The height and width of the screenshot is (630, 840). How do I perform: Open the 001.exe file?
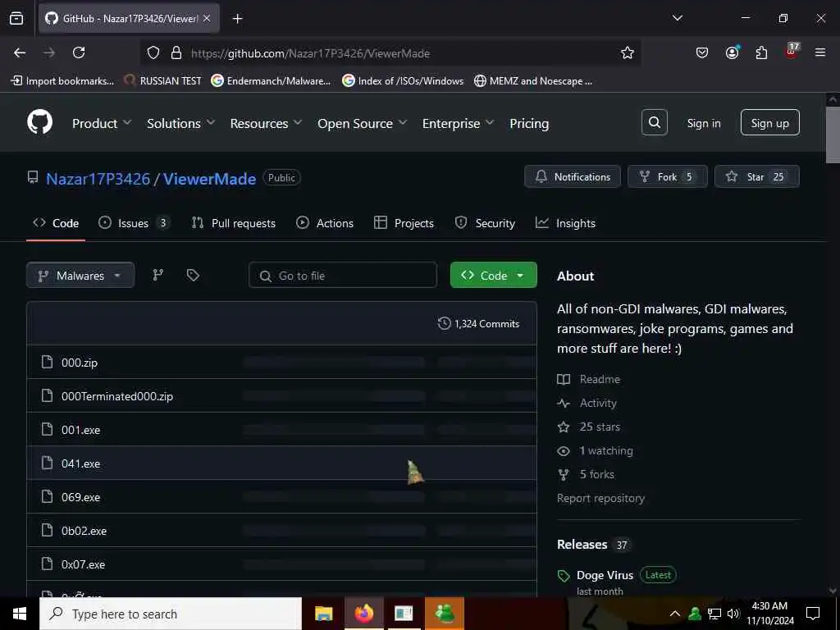coord(80,430)
